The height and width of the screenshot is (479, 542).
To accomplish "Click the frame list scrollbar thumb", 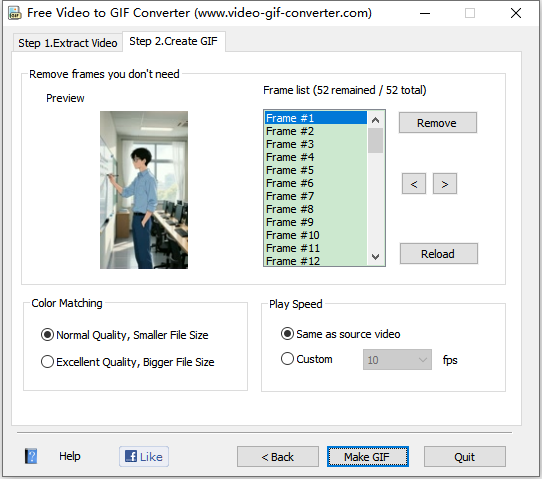I will pyautogui.click(x=375, y=140).
